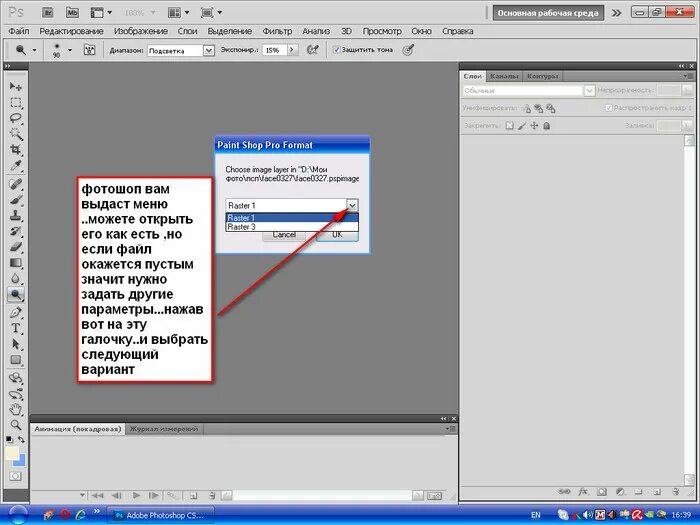Select the Path Selection tool

pos(16,344)
